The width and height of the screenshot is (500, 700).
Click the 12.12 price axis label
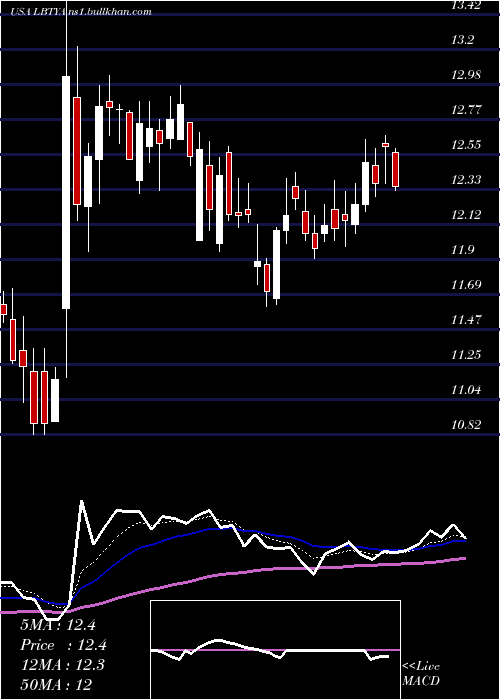coord(466,215)
